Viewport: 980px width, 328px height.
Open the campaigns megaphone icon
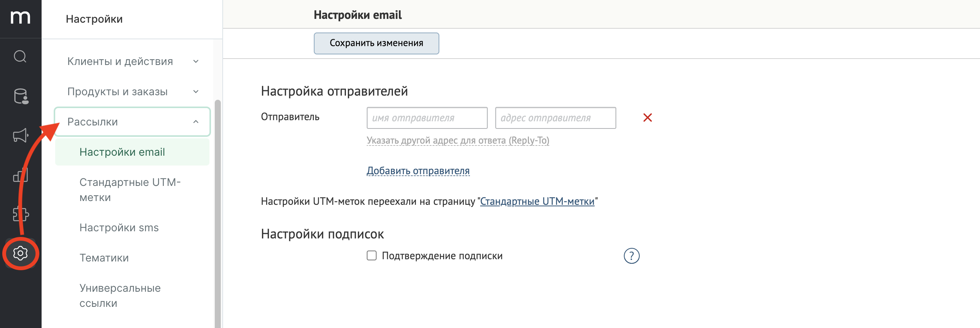point(21,135)
